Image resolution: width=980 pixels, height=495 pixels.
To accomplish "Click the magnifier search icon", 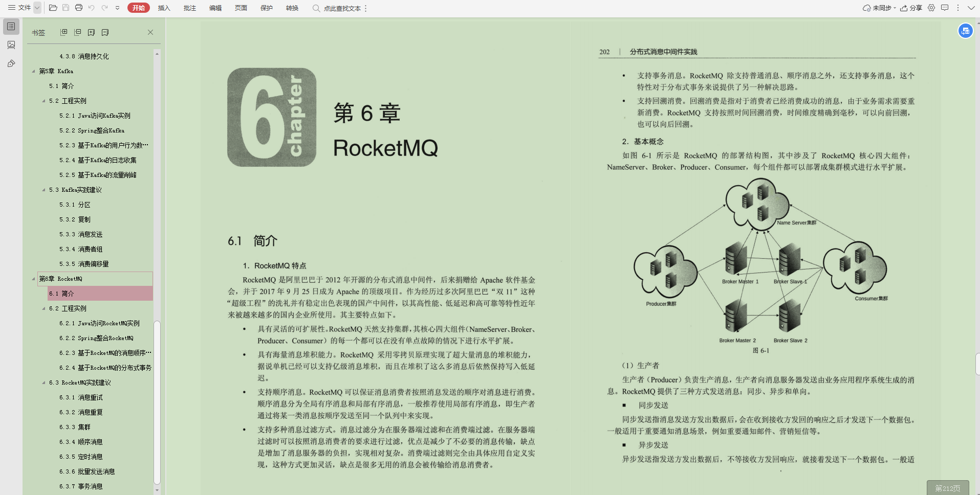I will [x=316, y=8].
